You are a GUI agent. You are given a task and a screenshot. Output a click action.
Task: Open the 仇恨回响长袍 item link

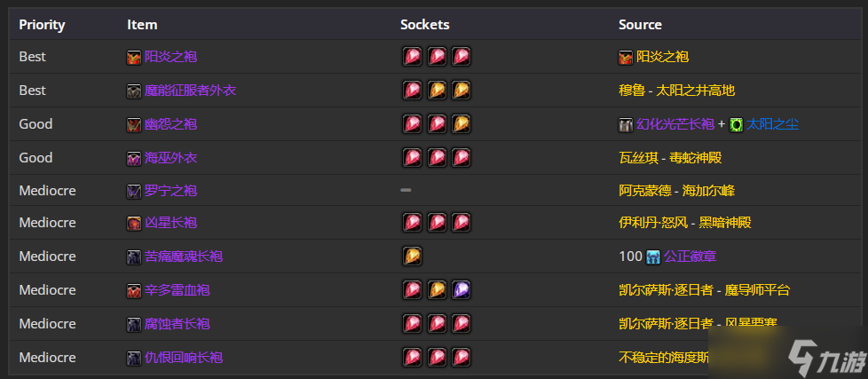[x=184, y=358]
